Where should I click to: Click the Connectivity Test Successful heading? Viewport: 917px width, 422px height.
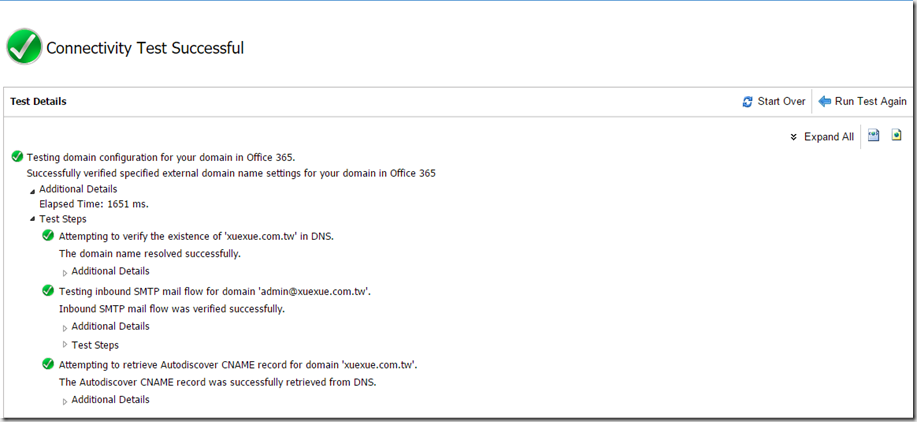pyautogui.click(x=145, y=48)
